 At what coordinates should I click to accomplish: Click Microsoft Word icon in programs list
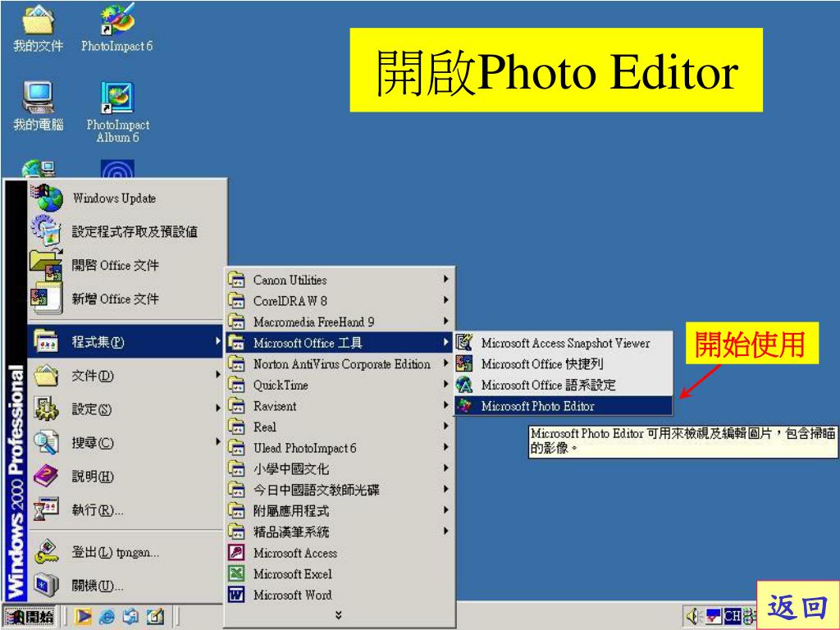tap(236, 595)
